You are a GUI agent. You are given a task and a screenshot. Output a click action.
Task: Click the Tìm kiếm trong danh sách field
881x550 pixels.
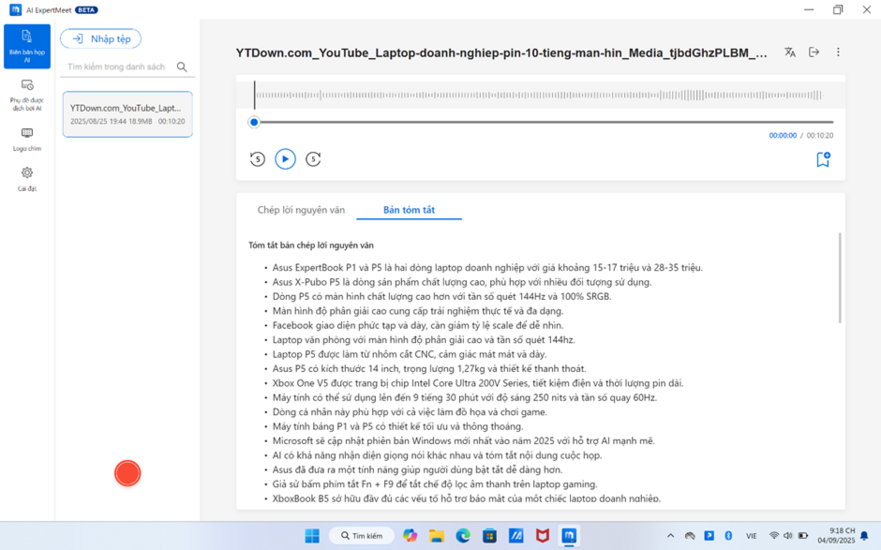pyautogui.click(x=118, y=67)
